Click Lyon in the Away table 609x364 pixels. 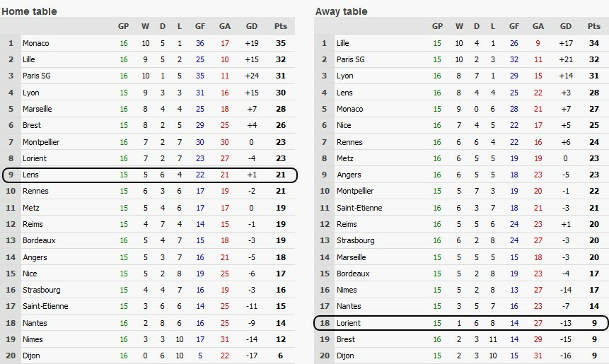pyautogui.click(x=344, y=76)
